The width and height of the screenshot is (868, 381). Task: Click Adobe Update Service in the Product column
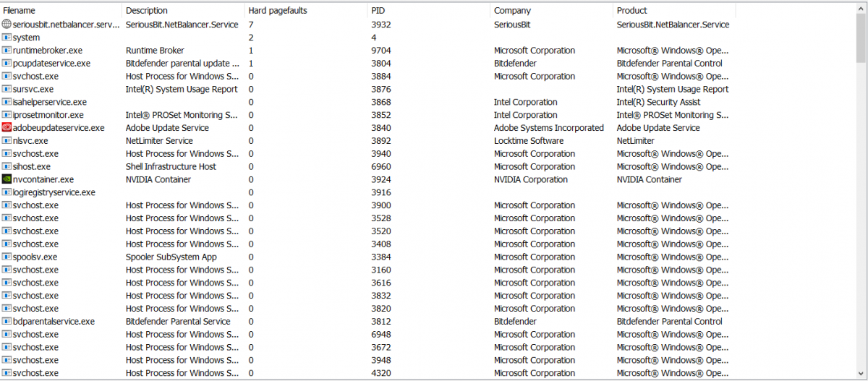[658, 128]
